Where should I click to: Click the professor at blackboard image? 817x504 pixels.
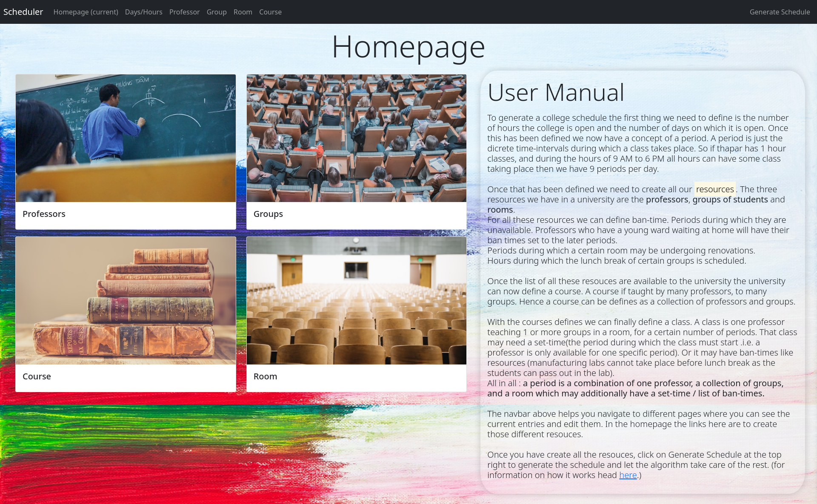click(x=126, y=138)
